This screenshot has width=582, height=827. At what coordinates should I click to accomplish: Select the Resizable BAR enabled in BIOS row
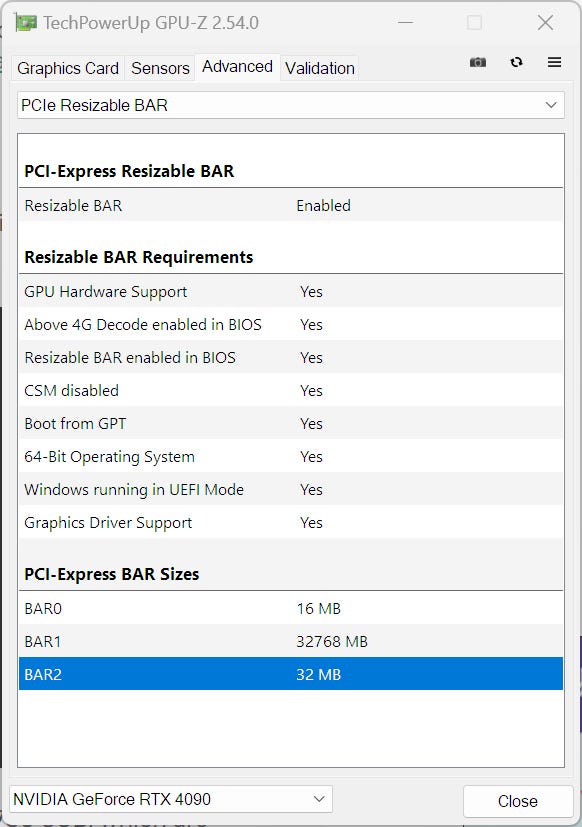point(291,358)
